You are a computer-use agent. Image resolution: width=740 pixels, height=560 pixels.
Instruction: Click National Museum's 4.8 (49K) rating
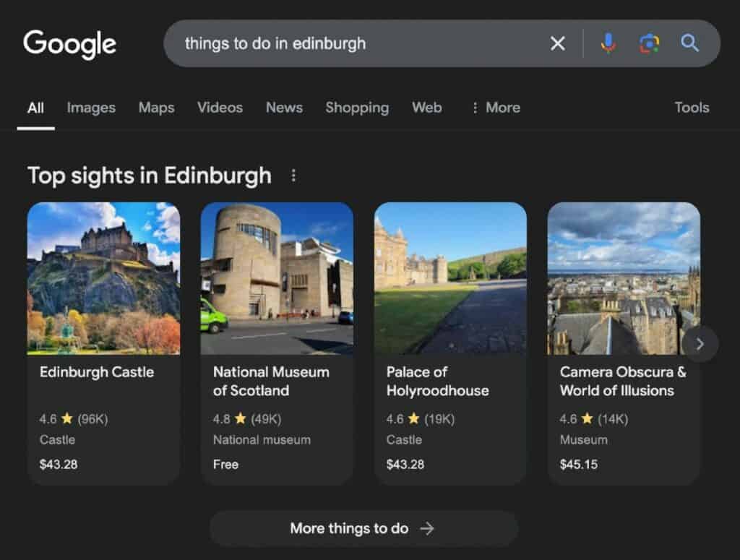pyautogui.click(x=247, y=419)
